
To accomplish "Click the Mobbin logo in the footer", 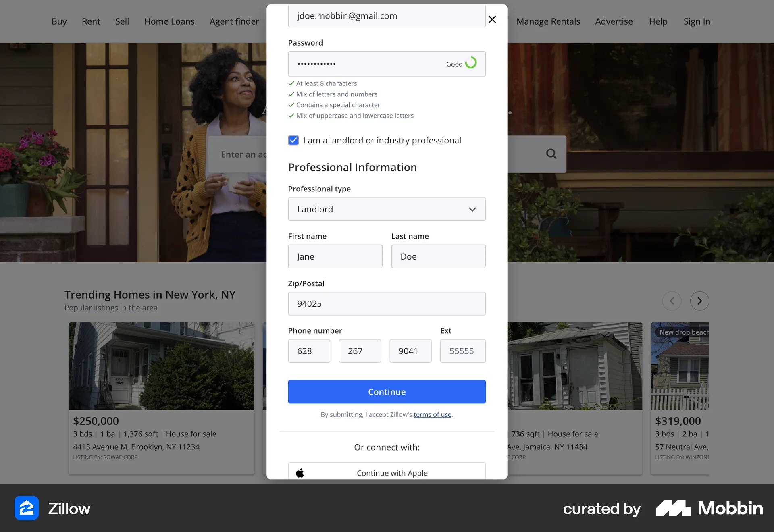I will 709,508.
